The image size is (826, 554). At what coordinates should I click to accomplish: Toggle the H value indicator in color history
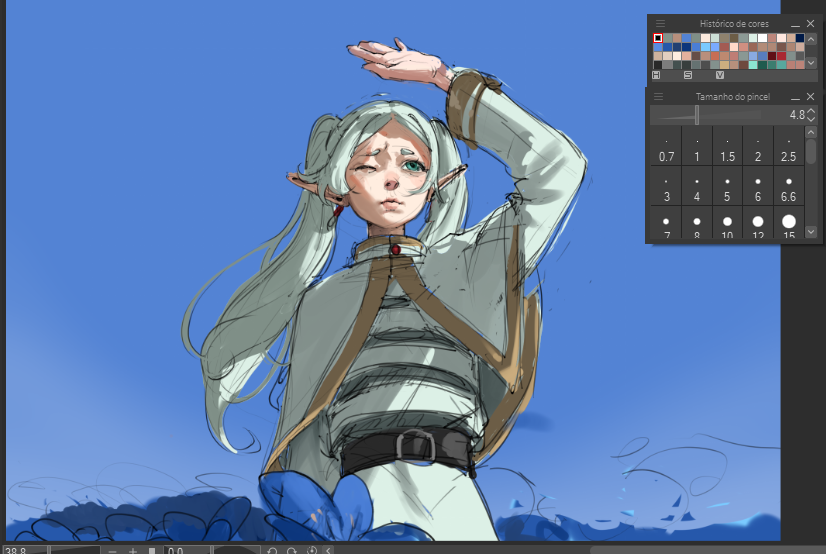point(656,75)
